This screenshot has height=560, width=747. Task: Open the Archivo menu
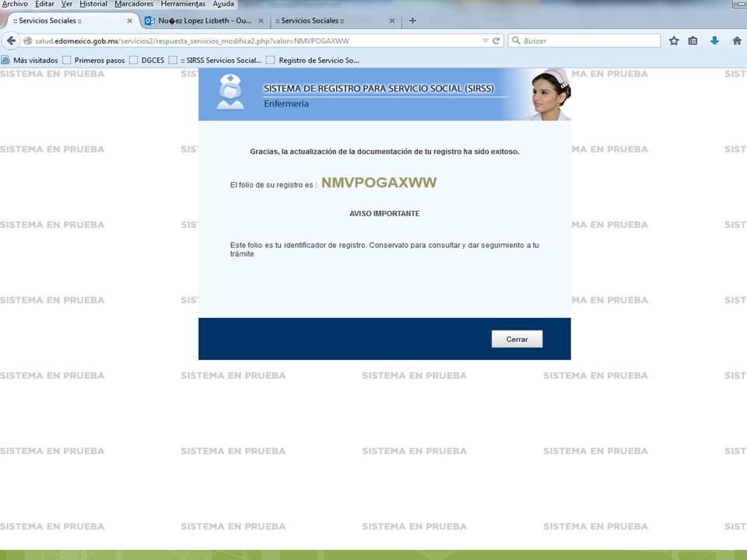point(15,4)
